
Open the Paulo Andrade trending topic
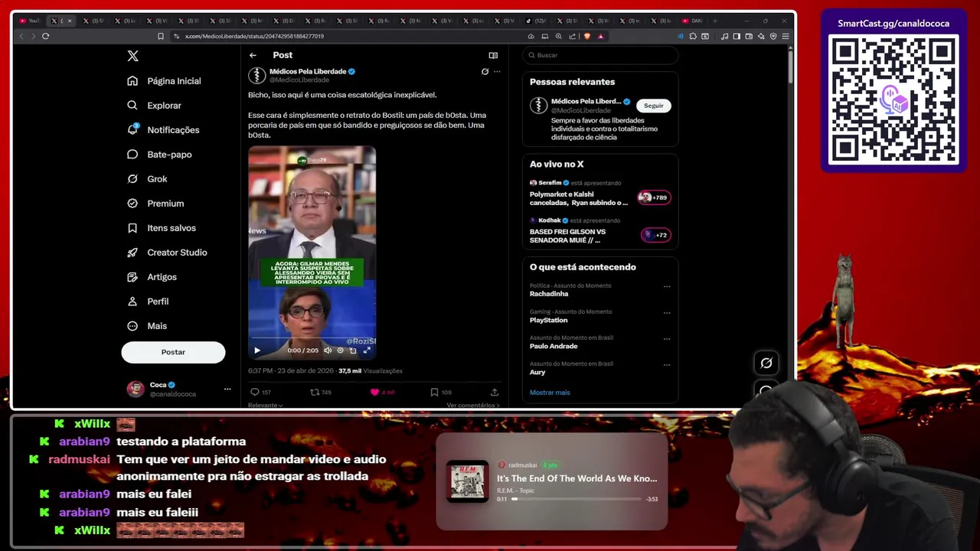click(x=554, y=346)
